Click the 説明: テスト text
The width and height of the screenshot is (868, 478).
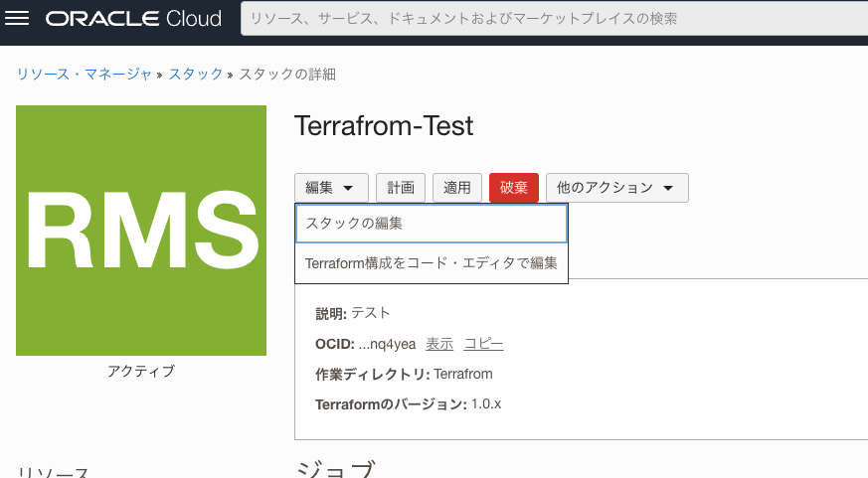(x=353, y=313)
